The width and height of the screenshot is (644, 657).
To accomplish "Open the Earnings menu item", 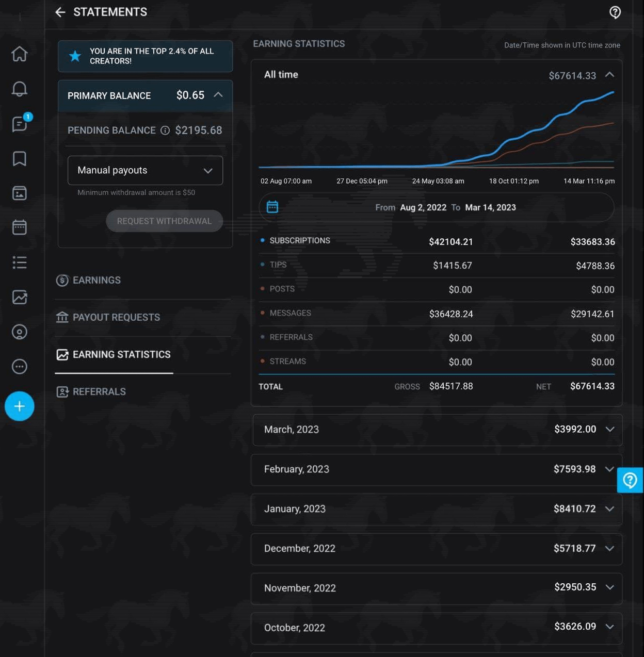I will [x=96, y=280].
